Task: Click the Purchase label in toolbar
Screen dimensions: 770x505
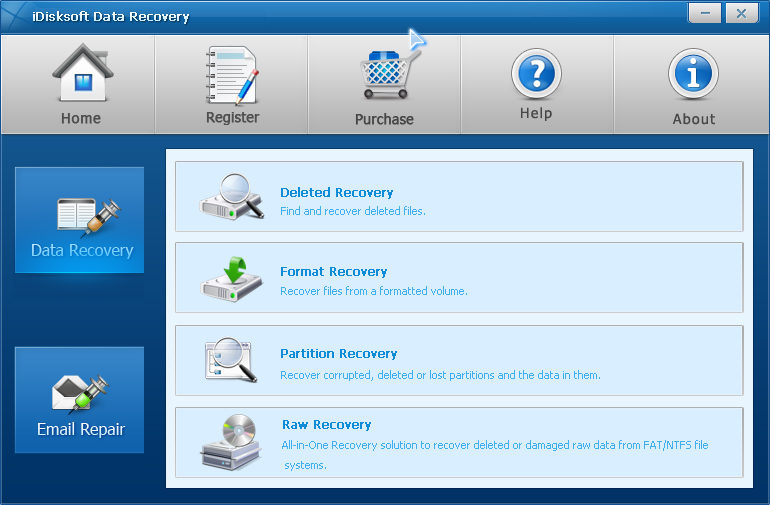Action: point(384,119)
